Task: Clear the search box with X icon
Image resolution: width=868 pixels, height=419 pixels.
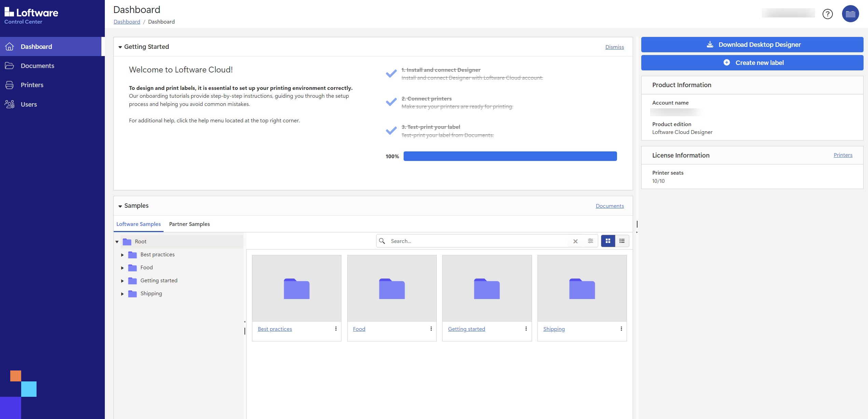Action: pyautogui.click(x=575, y=241)
